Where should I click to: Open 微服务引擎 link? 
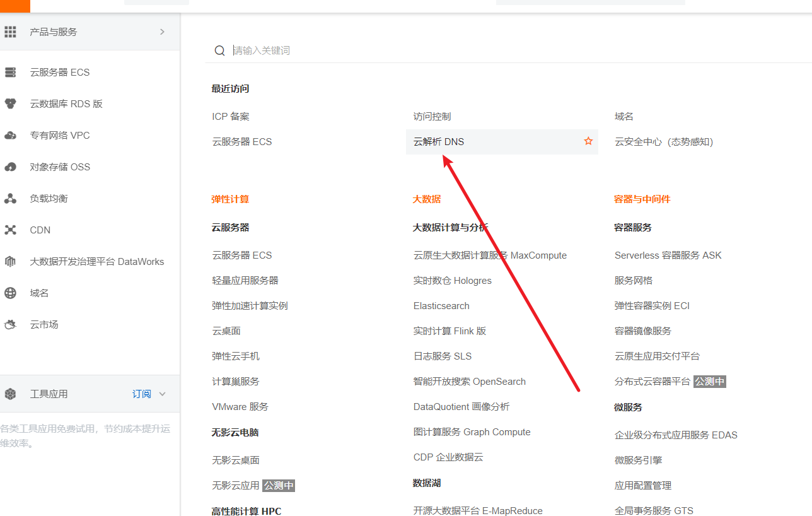638,460
